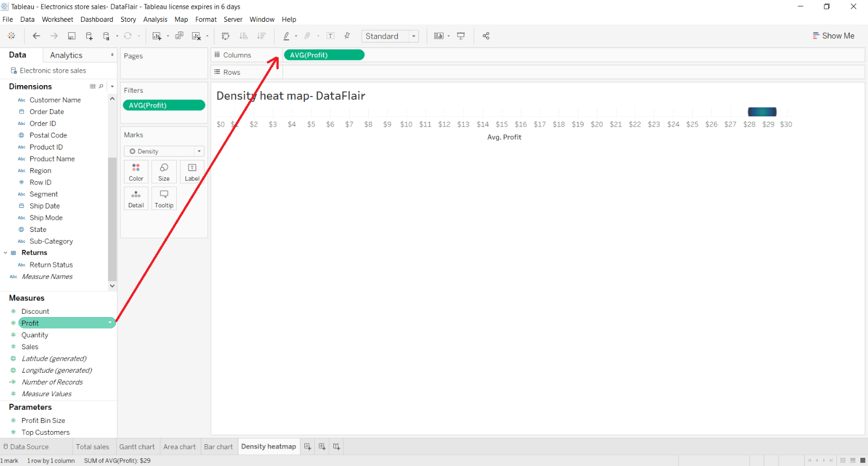The height and width of the screenshot is (466, 868).
Task: Open the Worksheet menu
Action: pyautogui.click(x=57, y=19)
